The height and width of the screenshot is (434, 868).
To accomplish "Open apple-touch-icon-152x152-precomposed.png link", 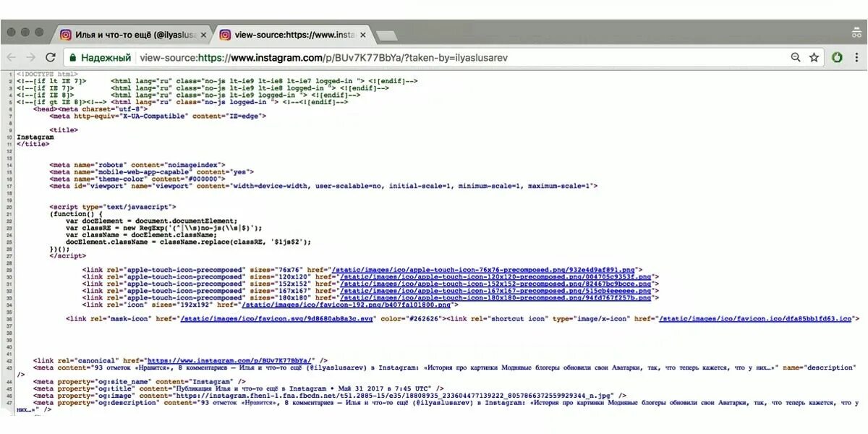I will (495, 284).
